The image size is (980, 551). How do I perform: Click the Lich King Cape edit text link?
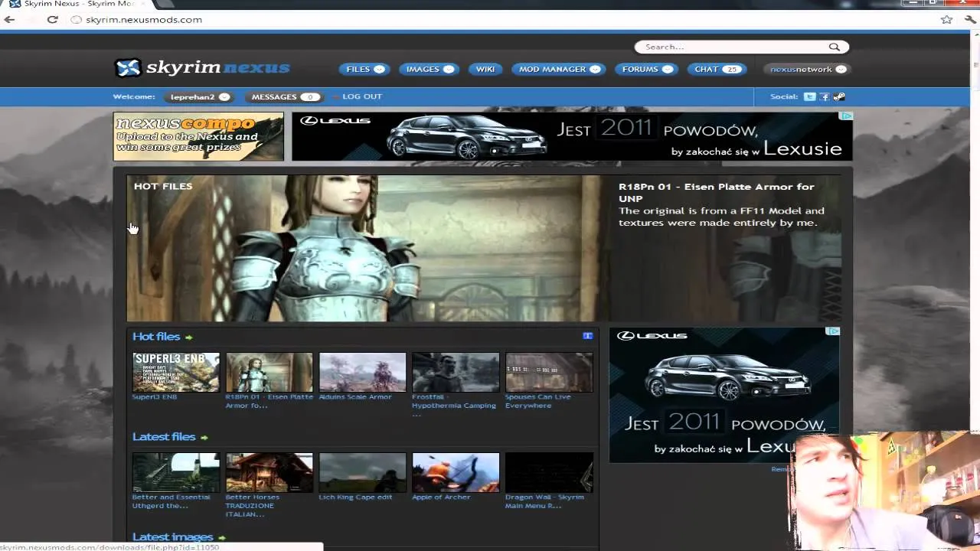355,497
